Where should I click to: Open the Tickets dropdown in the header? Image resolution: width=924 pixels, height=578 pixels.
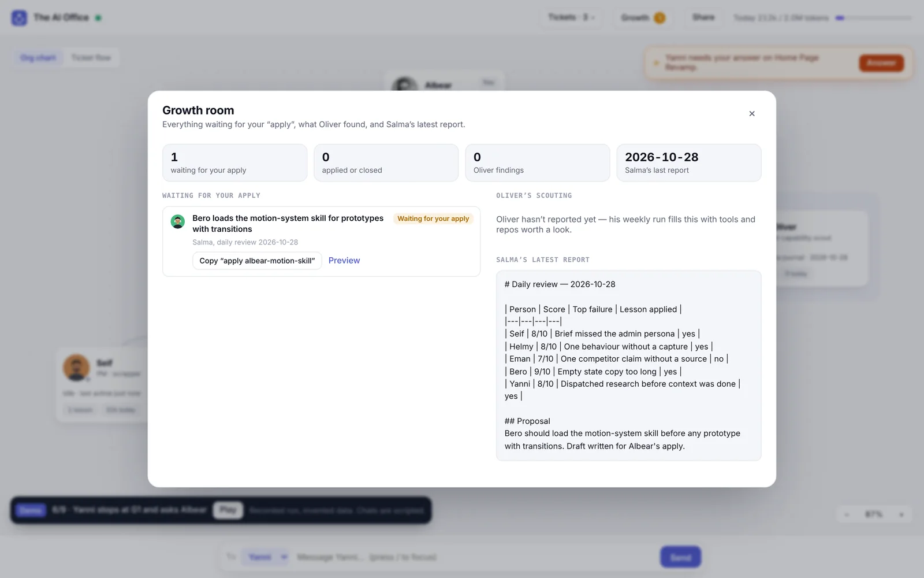pyautogui.click(x=571, y=17)
